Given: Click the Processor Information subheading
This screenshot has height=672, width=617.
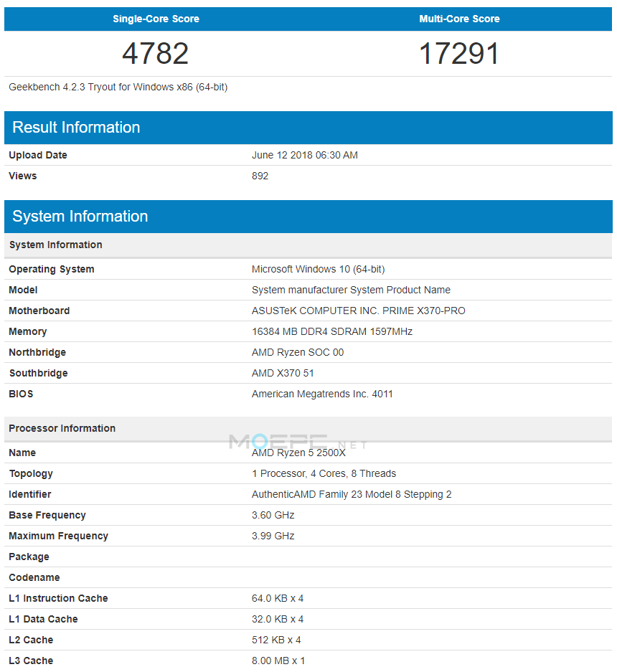Looking at the screenshot, I should [62, 429].
